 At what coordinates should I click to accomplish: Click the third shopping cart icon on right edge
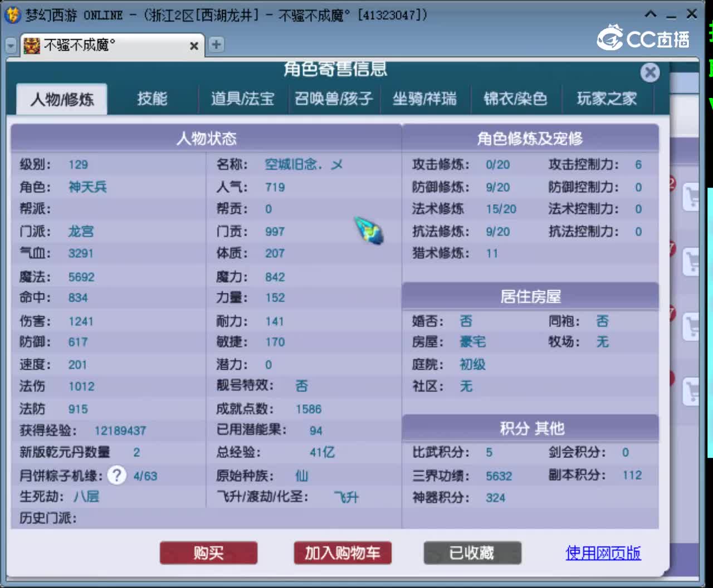point(691,326)
